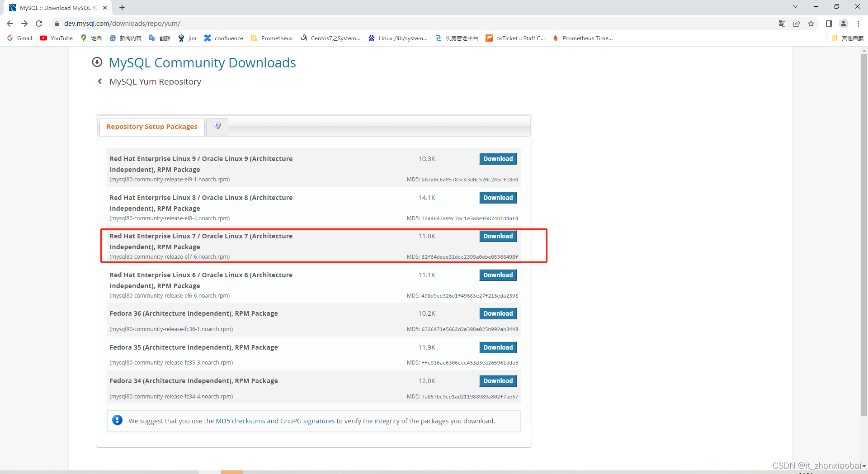Screen dimensions: 868x474
Task: Open the jira bookmark
Action: 188,38
